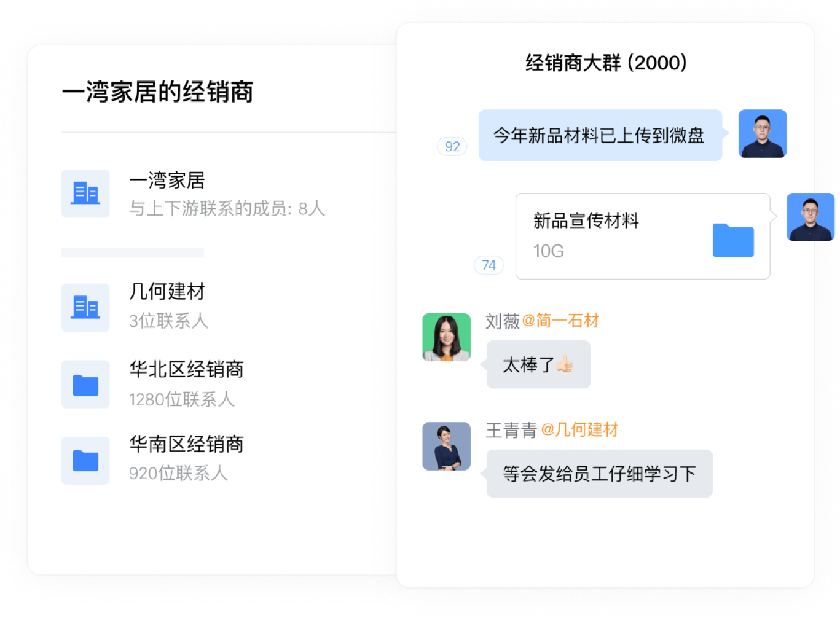Click the 几何建材 building icon

pyautogui.click(x=85, y=307)
